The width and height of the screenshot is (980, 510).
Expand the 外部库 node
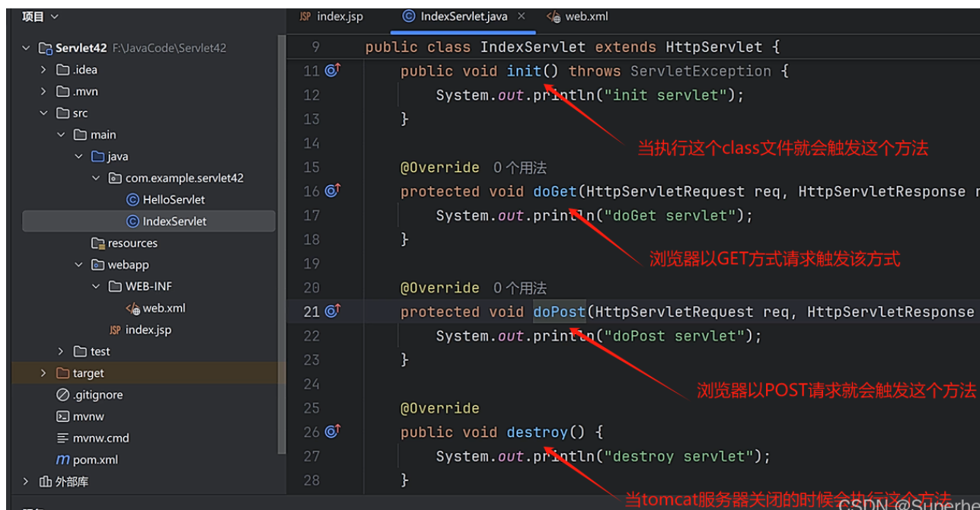tap(27, 481)
